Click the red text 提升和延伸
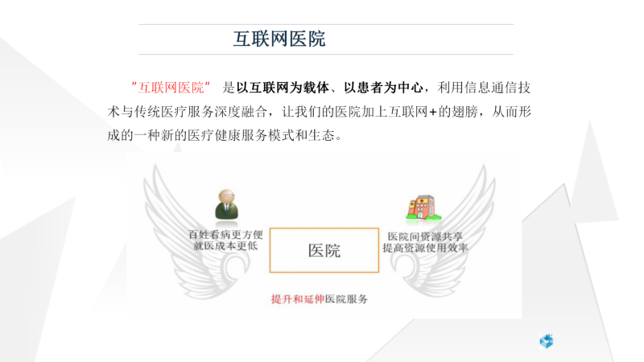The width and height of the screenshot is (644, 362). (297, 299)
